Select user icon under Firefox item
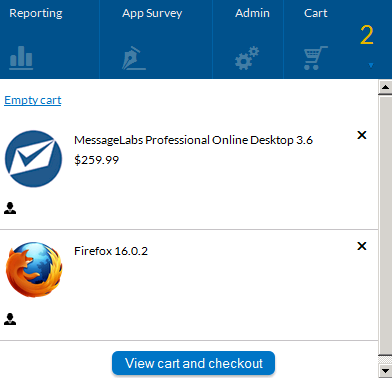 click(x=10, y=319)
